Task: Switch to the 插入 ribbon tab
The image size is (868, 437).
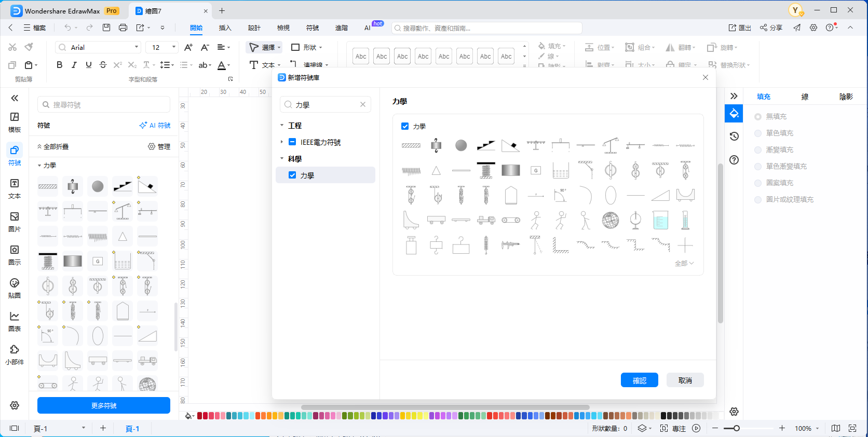Action: click(225, 28)
